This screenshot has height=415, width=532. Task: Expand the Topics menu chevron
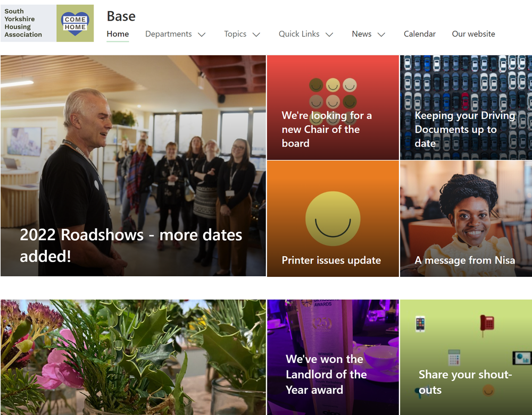[x=256, y=34]
